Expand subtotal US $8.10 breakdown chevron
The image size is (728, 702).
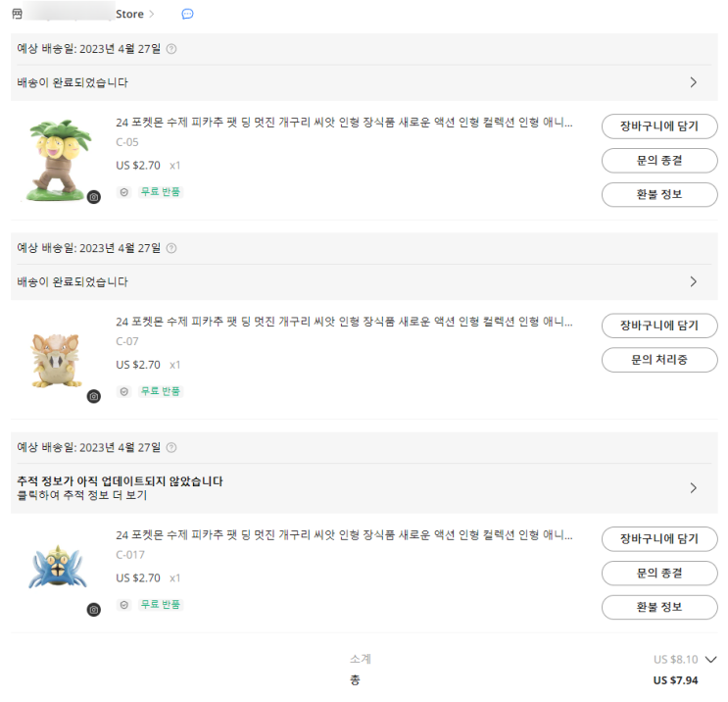click(x=710, y=659)
